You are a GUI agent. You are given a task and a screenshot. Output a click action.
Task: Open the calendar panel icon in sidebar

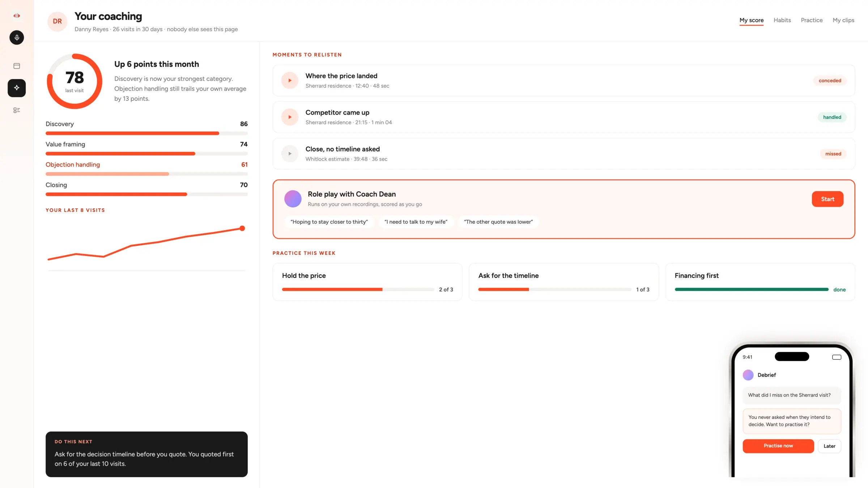[17, 66]
